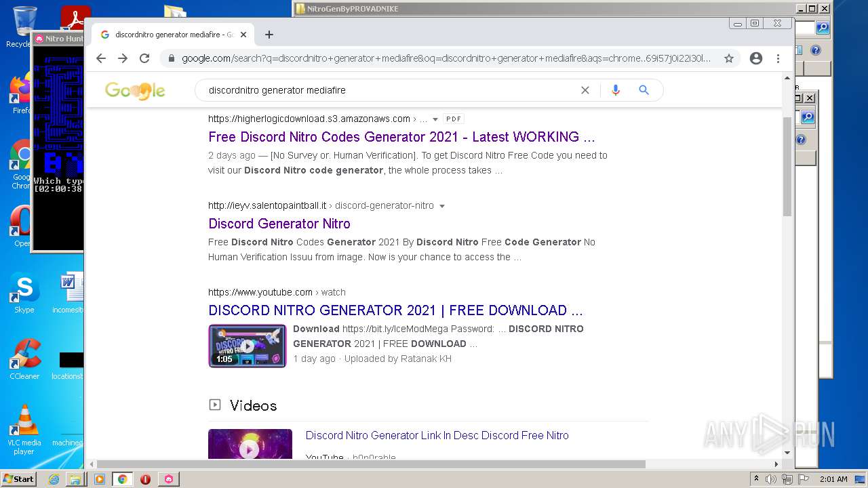Open VLC media player desktop shortcut
This screenshot has height=488, width=868.
click(x=24, y=430)
